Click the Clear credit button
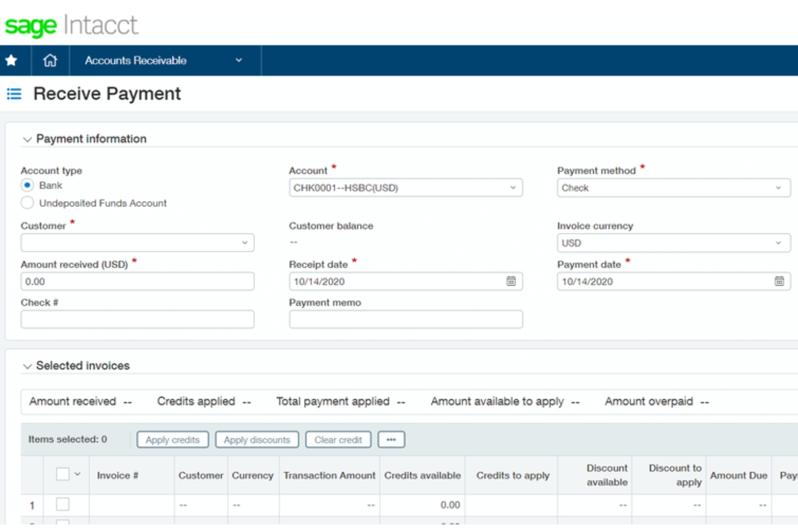Image resolution: width=798 pixels, height=532 pixels. (338, 439)
